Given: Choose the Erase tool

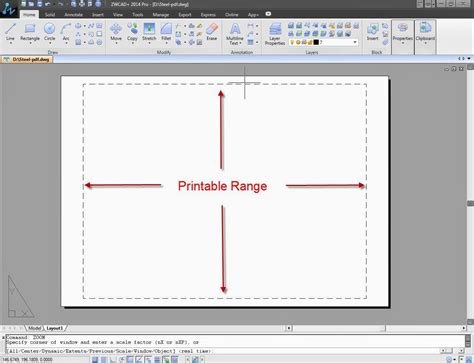Looking at the screenshot, I should tap(212, 32).
